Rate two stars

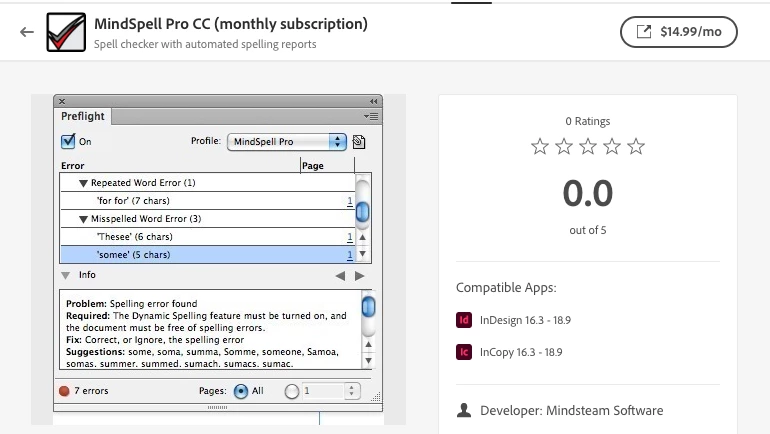coord(564,146)
